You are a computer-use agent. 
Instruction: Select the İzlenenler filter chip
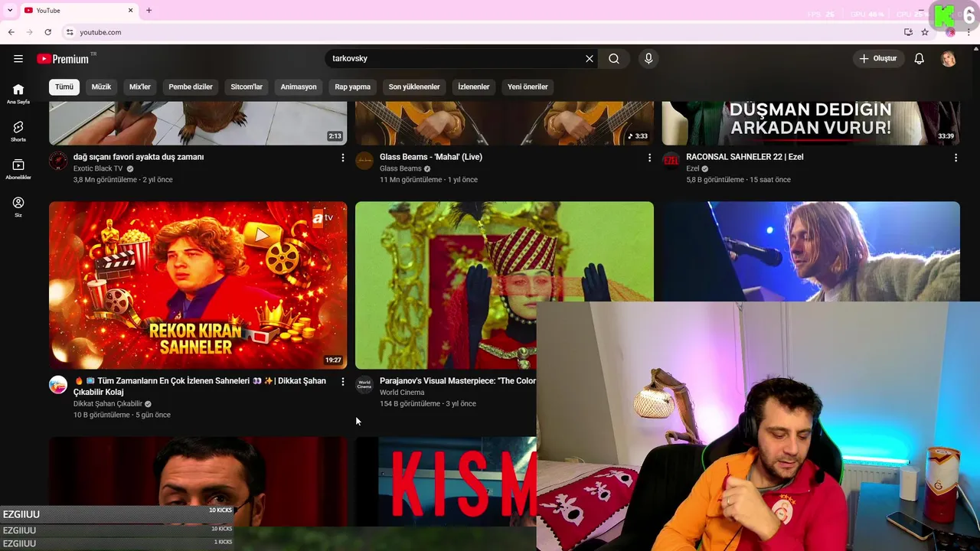pos(474,86)
